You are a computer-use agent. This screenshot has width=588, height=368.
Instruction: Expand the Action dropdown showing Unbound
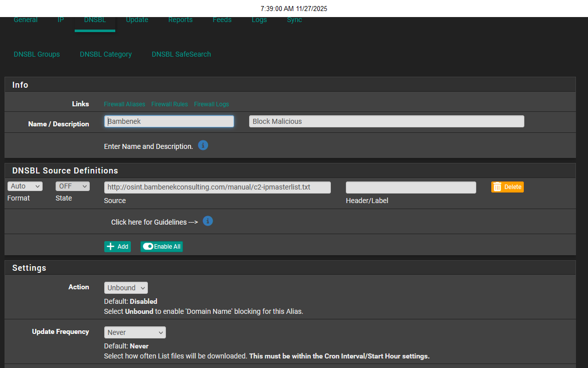[126, 288]
